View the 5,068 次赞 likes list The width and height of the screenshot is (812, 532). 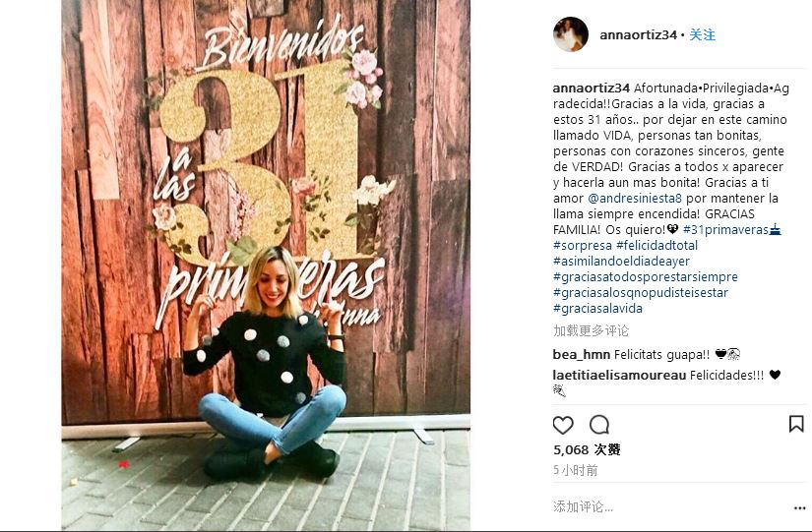pos(587,449)
